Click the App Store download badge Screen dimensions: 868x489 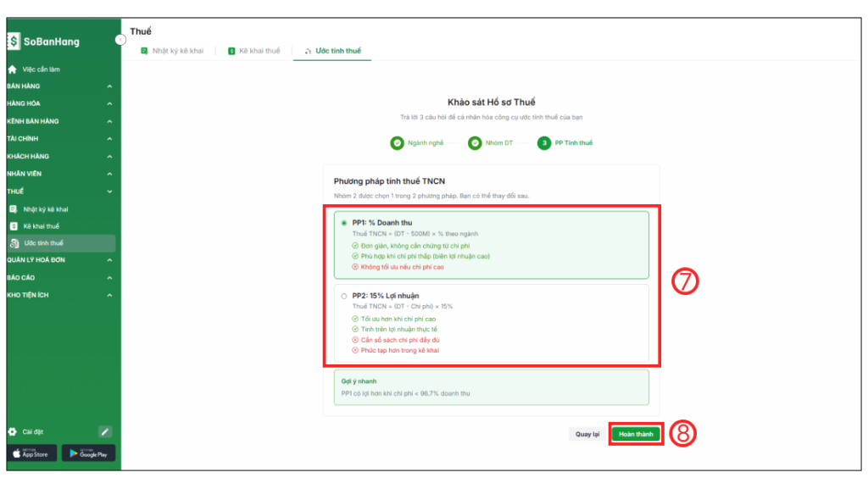click(x=31, y=453)
